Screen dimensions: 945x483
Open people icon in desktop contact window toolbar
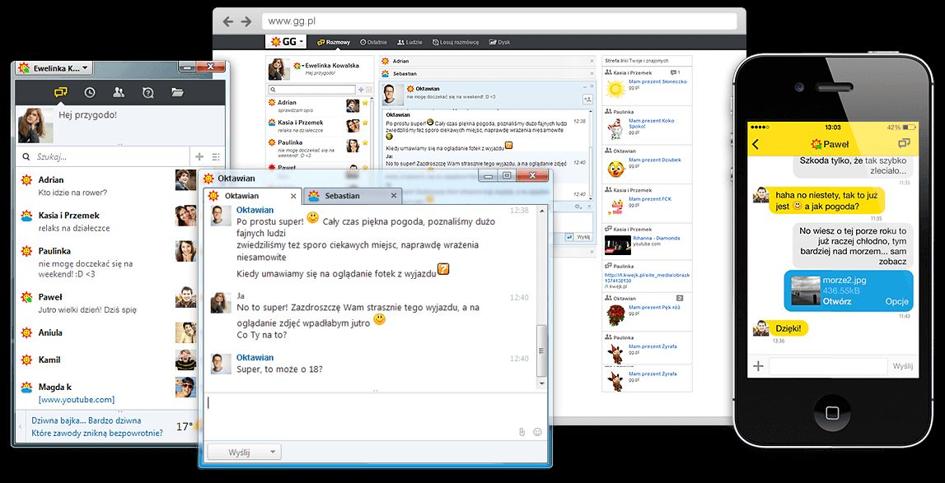119,92
